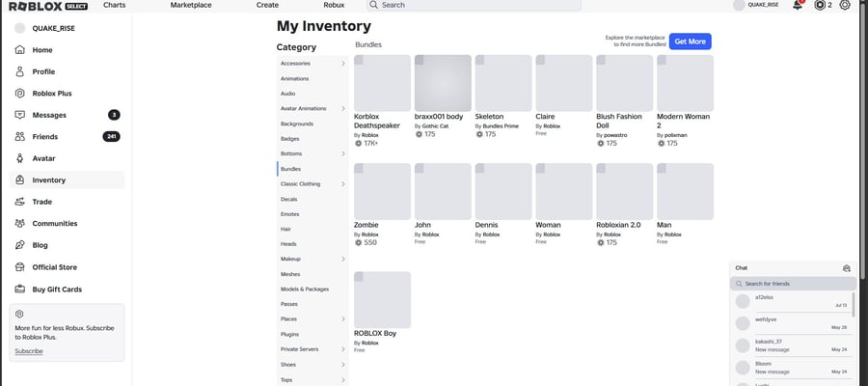Open the settings gear icon

845,5
